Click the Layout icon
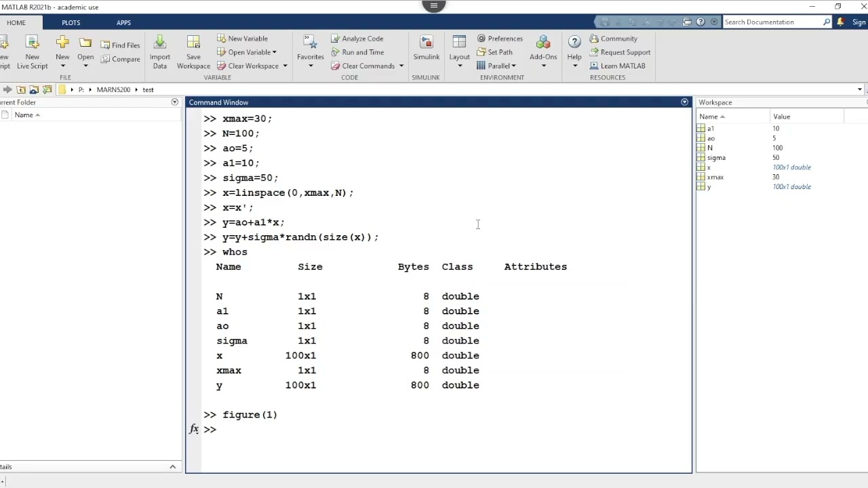 pyautogui.click(x=459, y=43)
